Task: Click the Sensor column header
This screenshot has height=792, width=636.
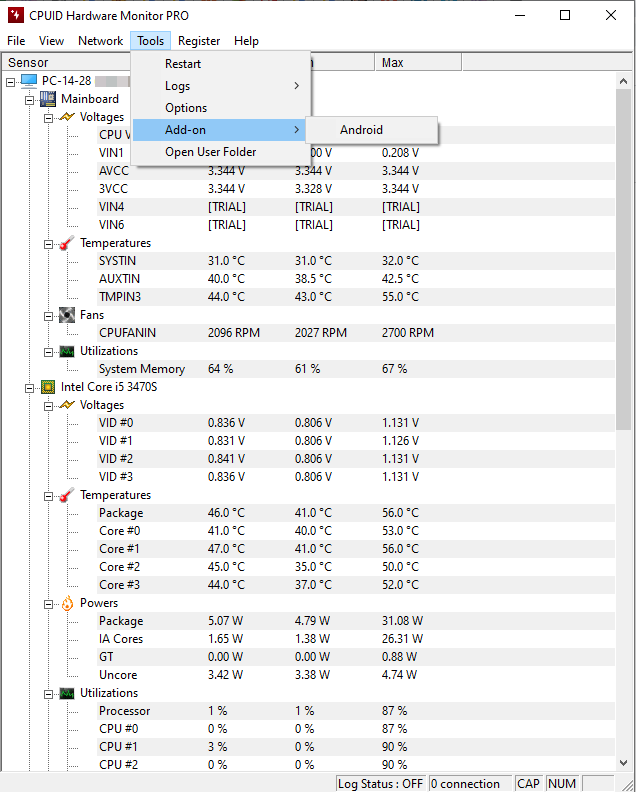Action: pos(66,63)
